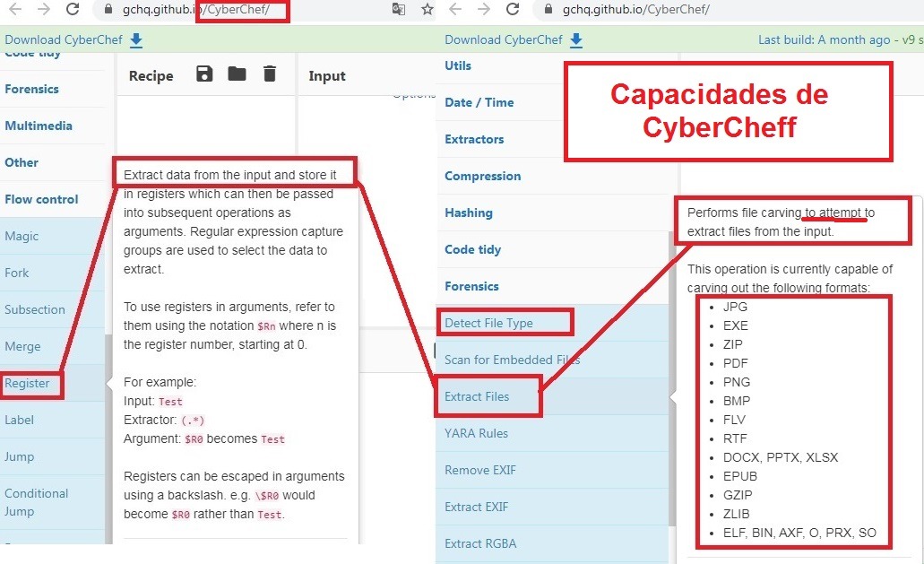The width and height of the screenshot is (924, 564).
Task: Select the Remove EXIF operation
Action: (552, 470)
